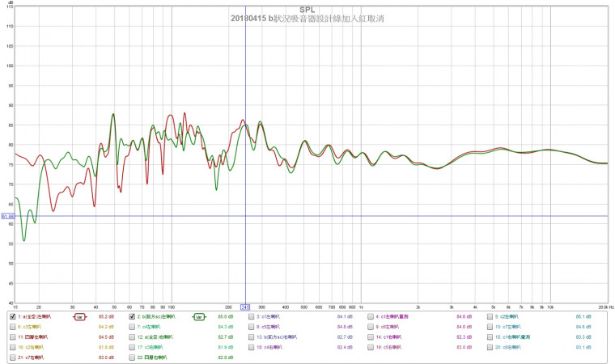The height and width of the screenshot is (364, 615).
Task: Turn on trace 16: c2右喇叭
Action: point(13,347)
